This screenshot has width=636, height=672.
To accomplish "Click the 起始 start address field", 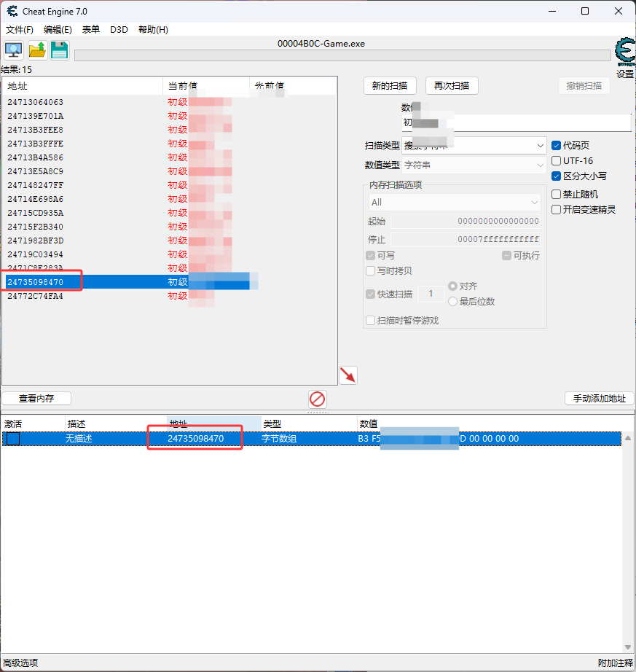I will point(465,221).
